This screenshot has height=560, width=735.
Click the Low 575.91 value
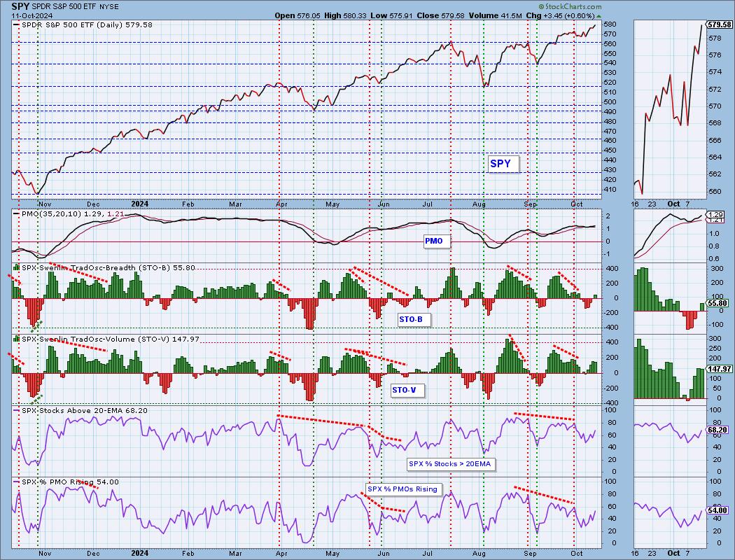click(x=391, y=15)
